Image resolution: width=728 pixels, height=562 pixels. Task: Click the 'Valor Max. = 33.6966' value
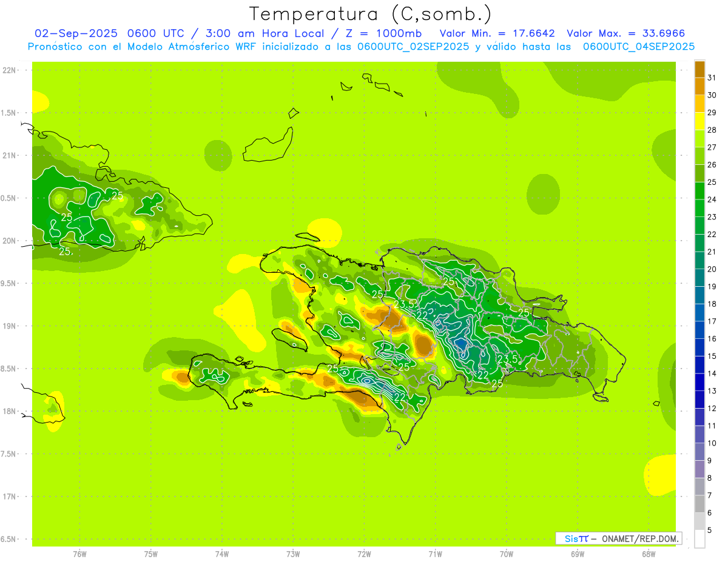pos(626,33)
